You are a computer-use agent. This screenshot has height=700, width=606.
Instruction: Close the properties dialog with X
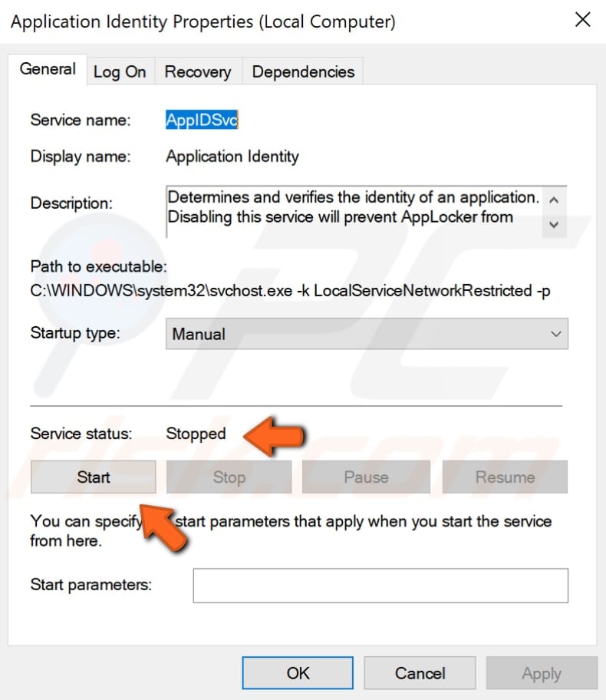pyautogui.click(x=582, y=20)
